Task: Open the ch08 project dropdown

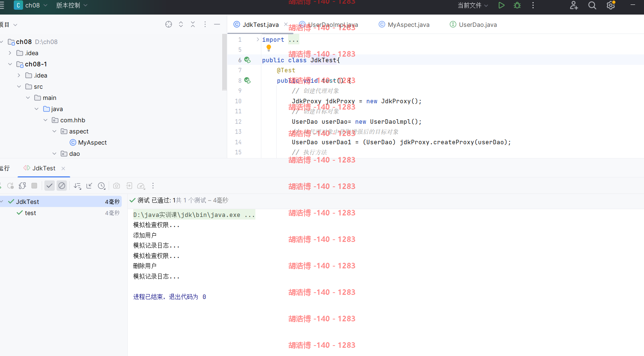Action: (31, 5)
